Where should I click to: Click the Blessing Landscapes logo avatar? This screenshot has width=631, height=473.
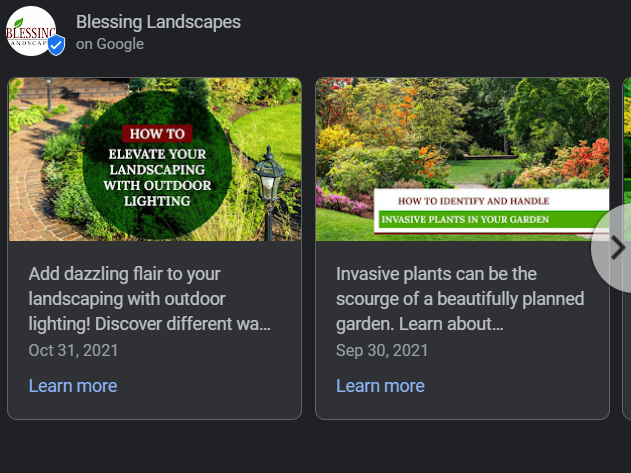[x=31, y=31]
